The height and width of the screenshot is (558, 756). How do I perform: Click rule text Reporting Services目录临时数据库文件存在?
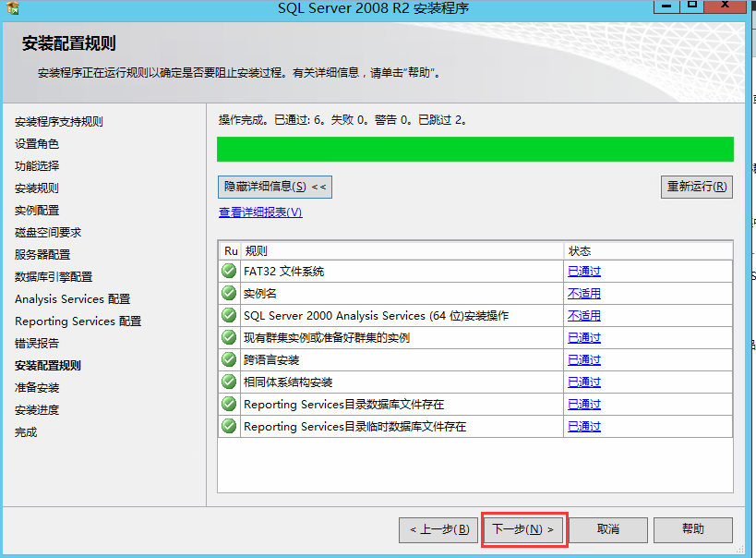point(354,427)
